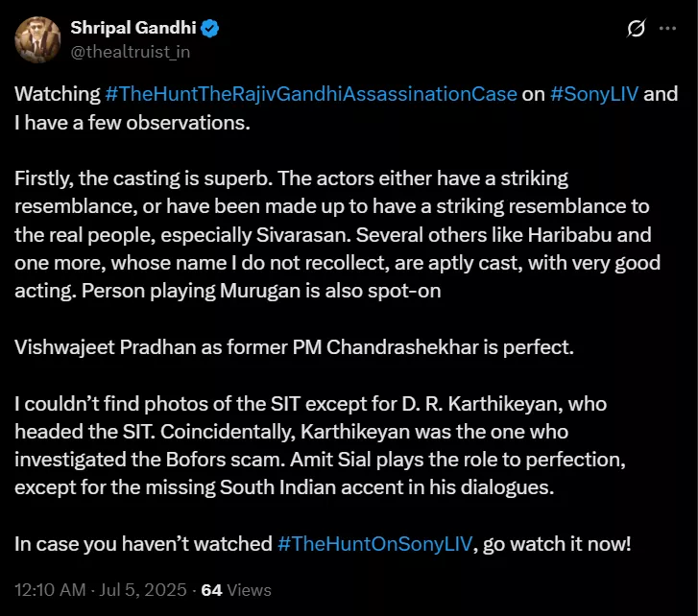Click the #SonyLIV hashtag

point(593,94)
